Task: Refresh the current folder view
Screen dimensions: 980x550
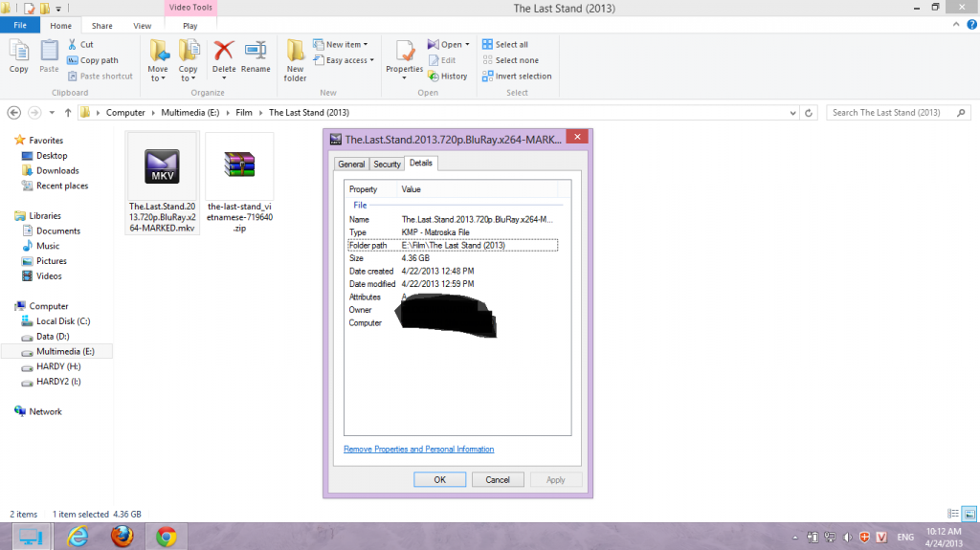Action: coord(808,113)
